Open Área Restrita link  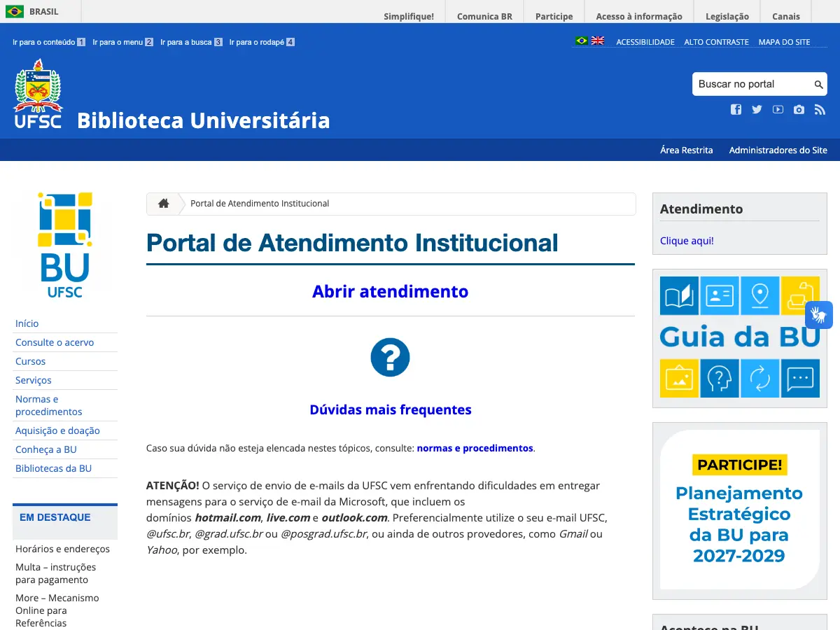[x=686, y=150]
